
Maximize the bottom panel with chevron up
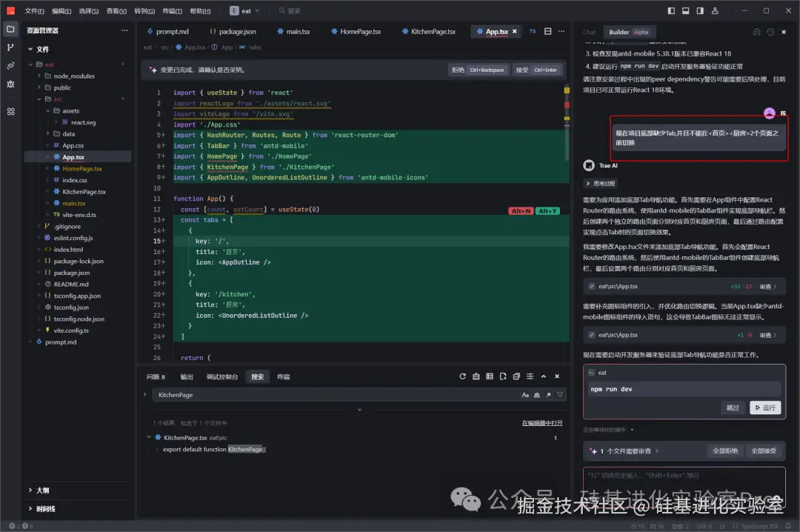tap(544, 376)
